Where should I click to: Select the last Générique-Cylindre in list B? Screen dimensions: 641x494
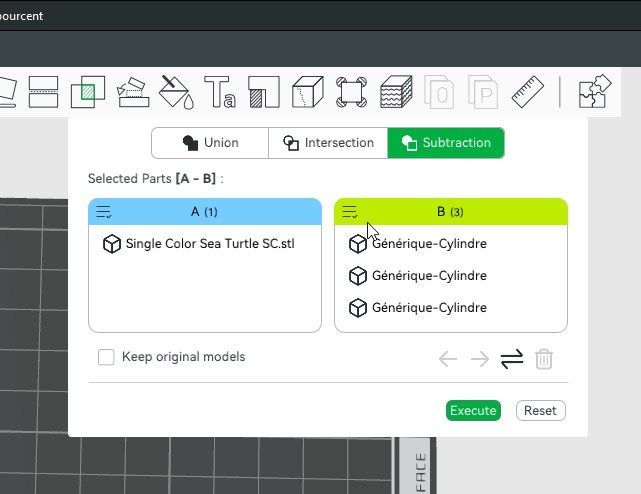pyautogui.click(x=418, y=308)
